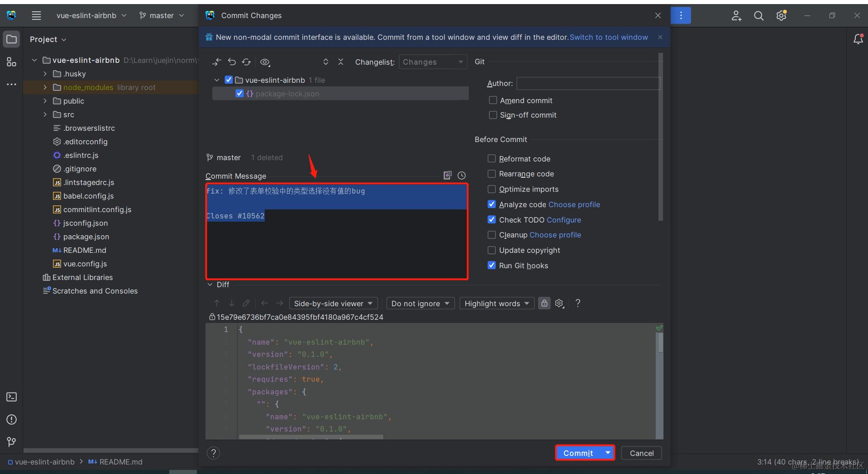Enable Optimize imports
Image resolution: width=868 pixels, height=474 pixels.
tap(491, 189)
